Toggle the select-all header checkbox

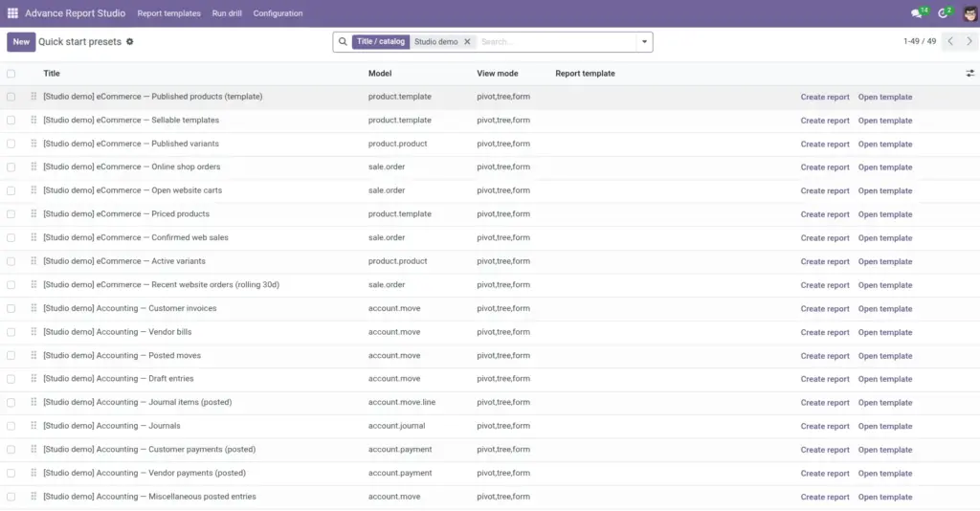click(x=11, y=74)
